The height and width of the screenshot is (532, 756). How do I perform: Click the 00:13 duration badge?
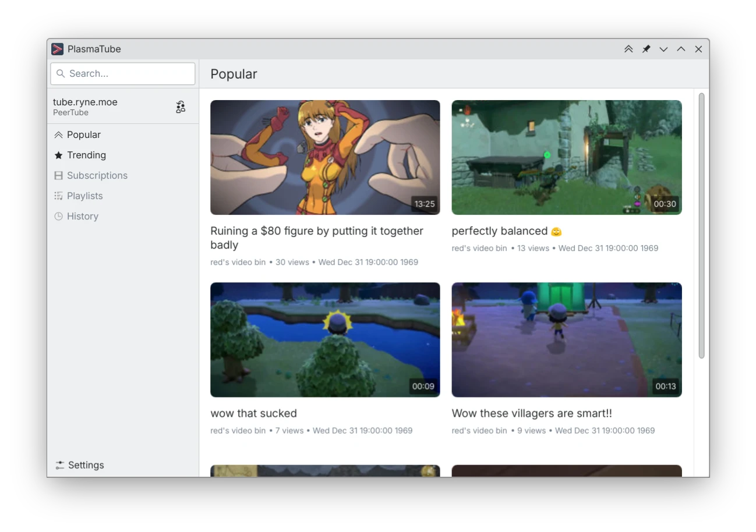point(666,386)
